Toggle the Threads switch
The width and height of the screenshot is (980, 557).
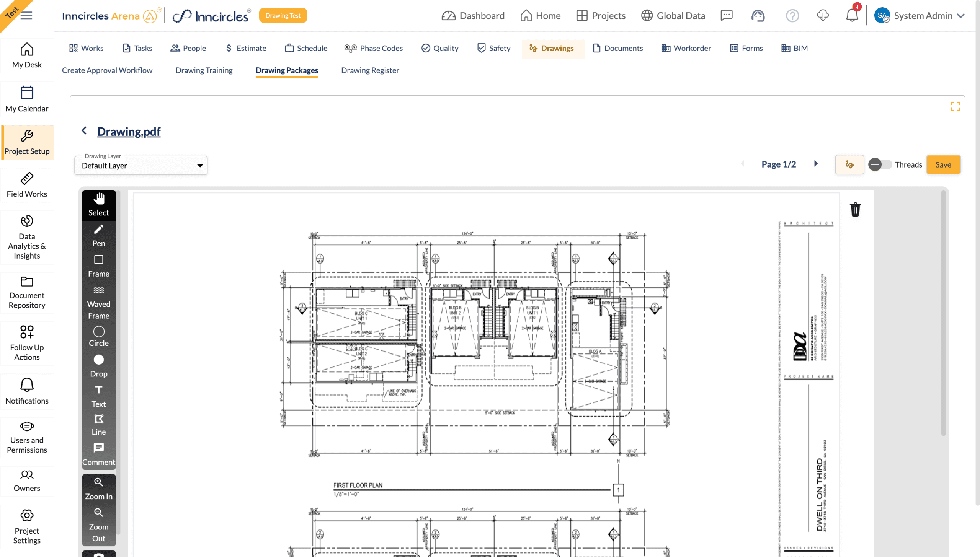pyautogui.click(x=879, y=164)
